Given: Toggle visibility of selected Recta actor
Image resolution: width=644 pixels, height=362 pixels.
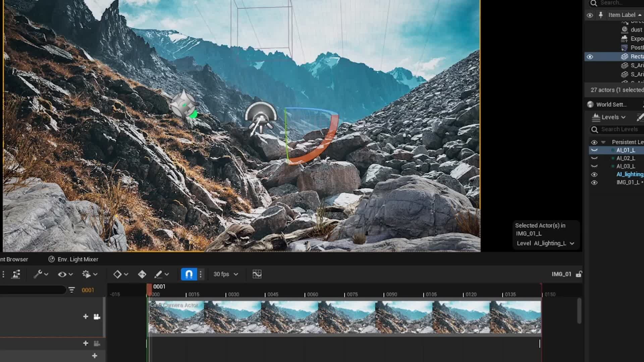Looking at the screenshot, I should [x=590, y=57].
